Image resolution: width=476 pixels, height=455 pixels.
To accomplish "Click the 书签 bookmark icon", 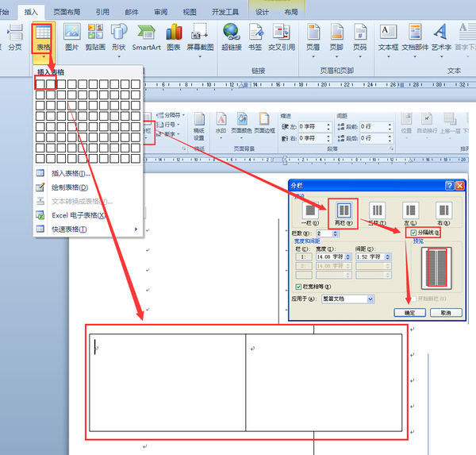I will 255,37.
